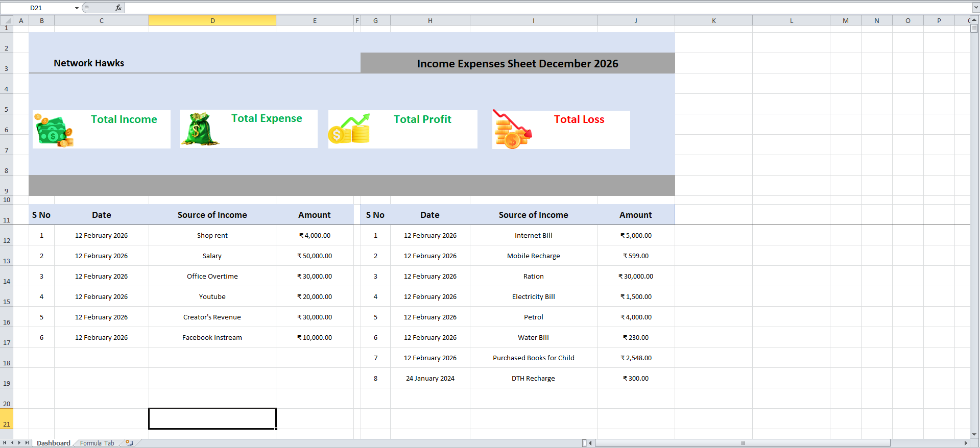Click inside the formula bar input

(548, 8)
